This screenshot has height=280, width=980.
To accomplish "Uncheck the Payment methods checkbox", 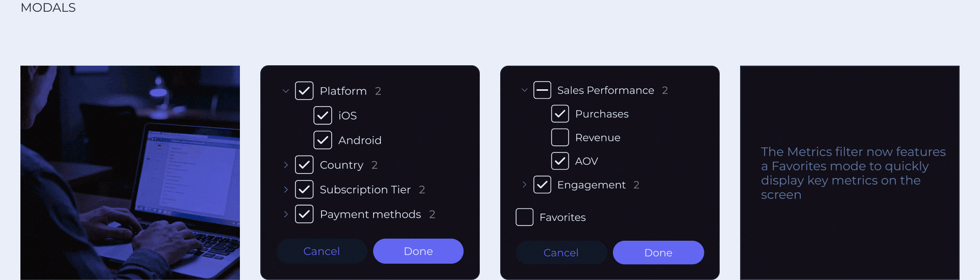I will point(304,214).
